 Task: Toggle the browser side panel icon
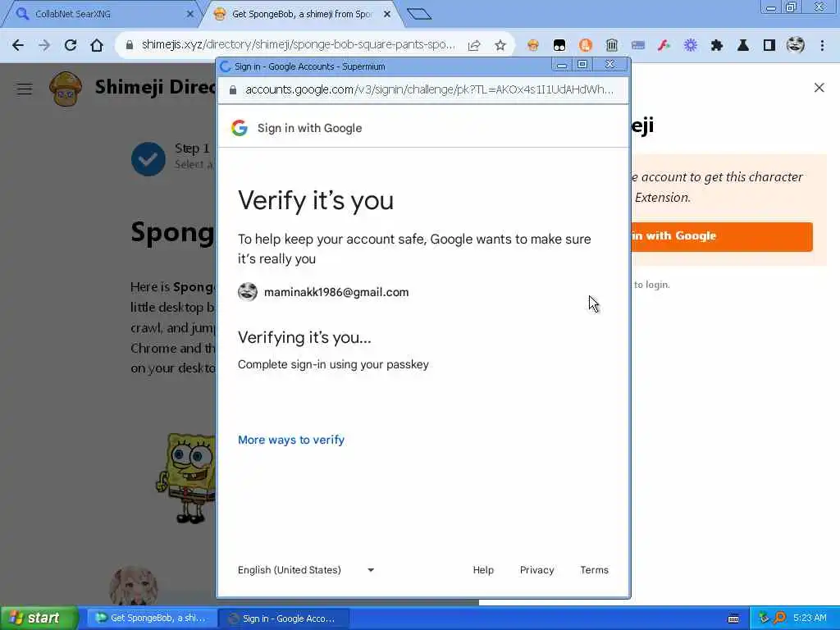tap(769, 46)
